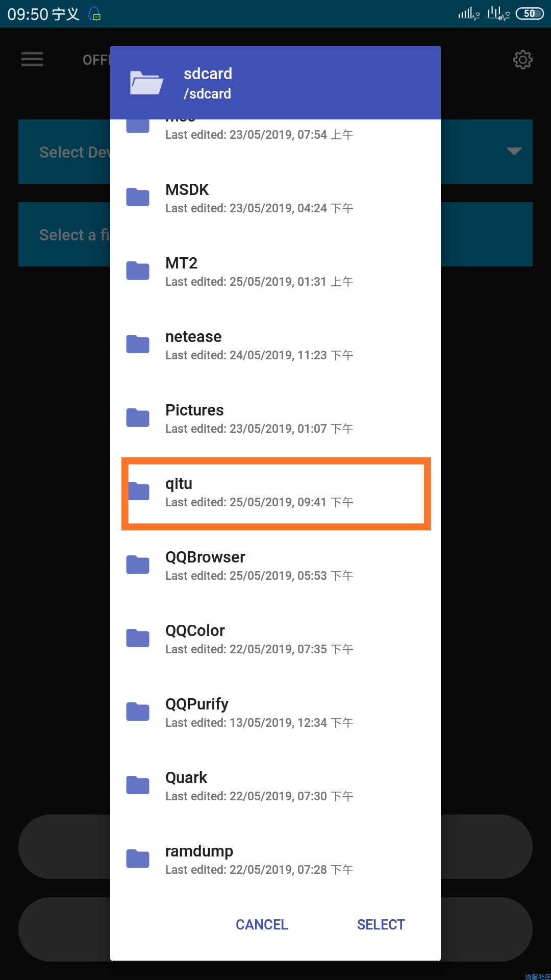
Task: Click the MSDK folder icon
Action: point(138,197)
